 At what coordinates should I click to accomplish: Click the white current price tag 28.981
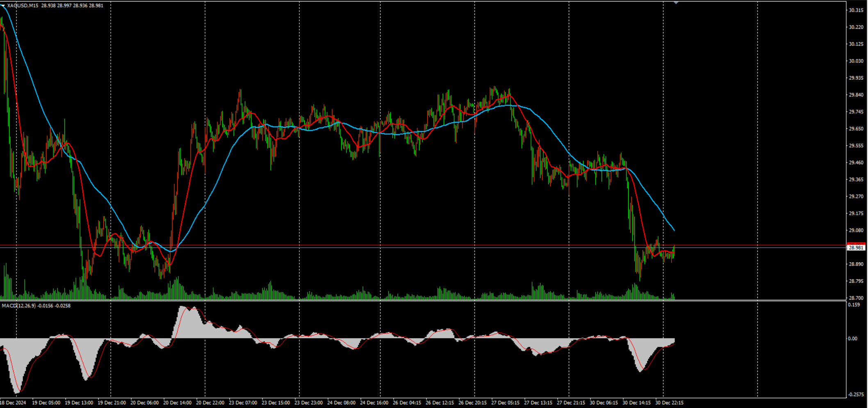pyautogui.click(x=856, y=248)
